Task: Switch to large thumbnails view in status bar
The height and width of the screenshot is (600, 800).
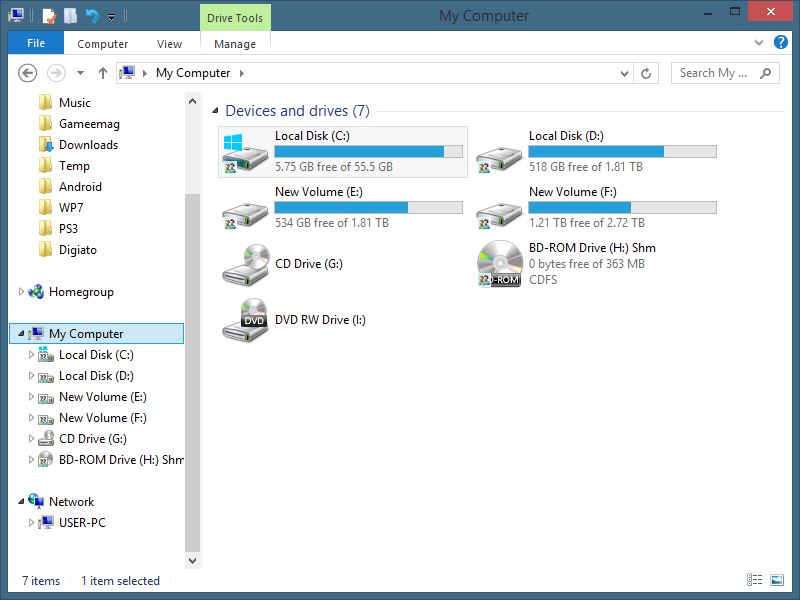Action: [x=776, y=580]
